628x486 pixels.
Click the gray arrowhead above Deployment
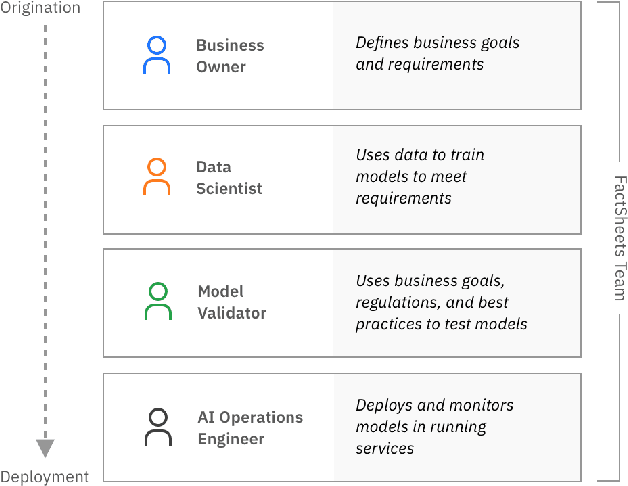tap(45, 448)
